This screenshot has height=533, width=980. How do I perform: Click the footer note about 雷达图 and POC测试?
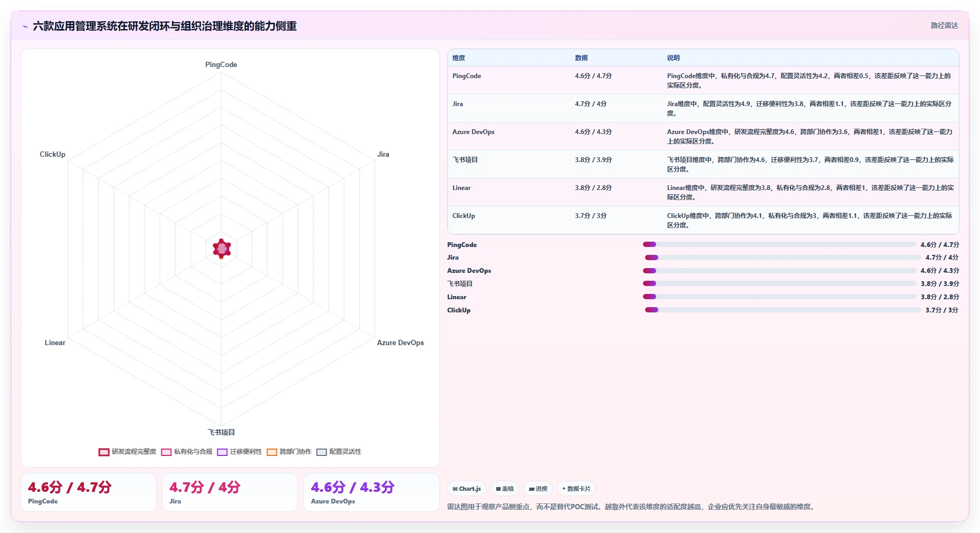click(632, 507)
